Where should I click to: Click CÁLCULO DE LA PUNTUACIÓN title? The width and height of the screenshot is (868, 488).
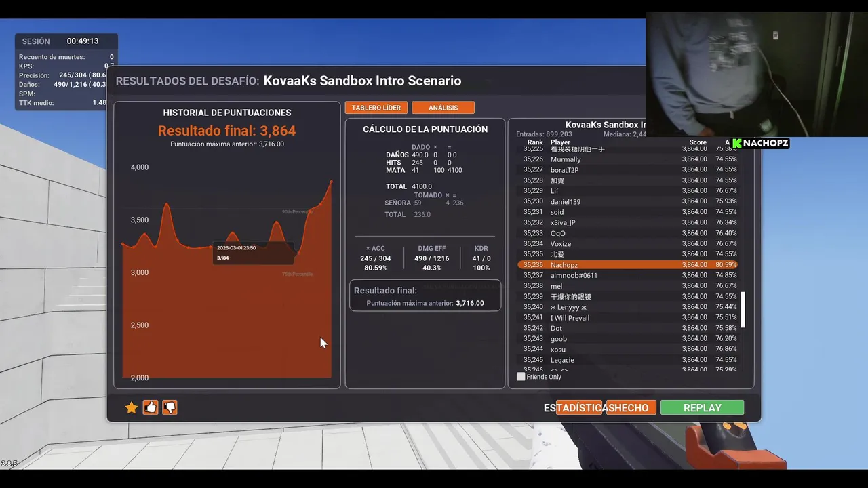425,129
